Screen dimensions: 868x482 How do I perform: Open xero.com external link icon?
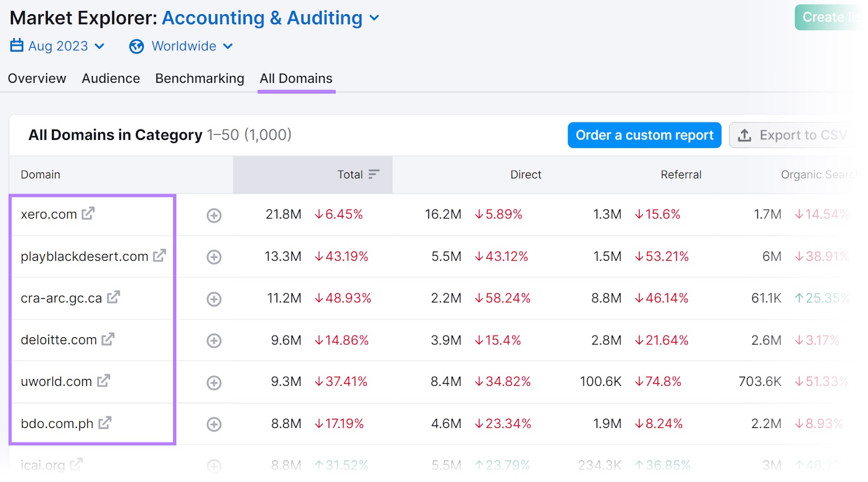click(88, 214)
